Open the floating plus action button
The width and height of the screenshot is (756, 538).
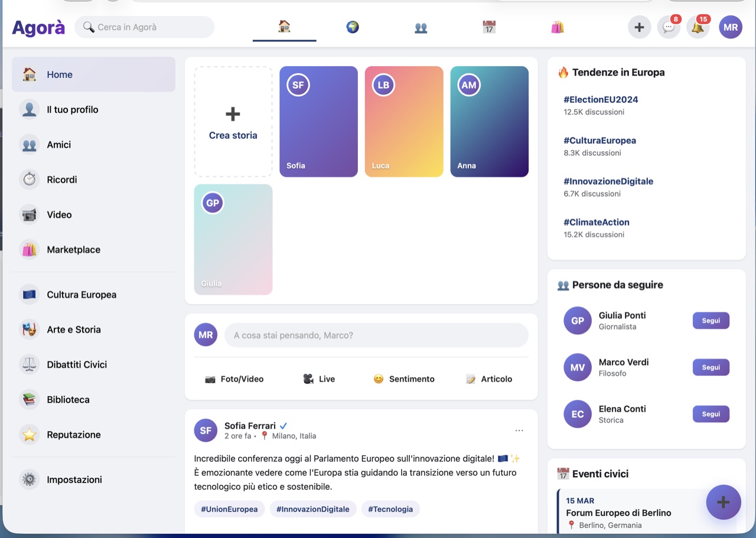[x=724, y=502]
